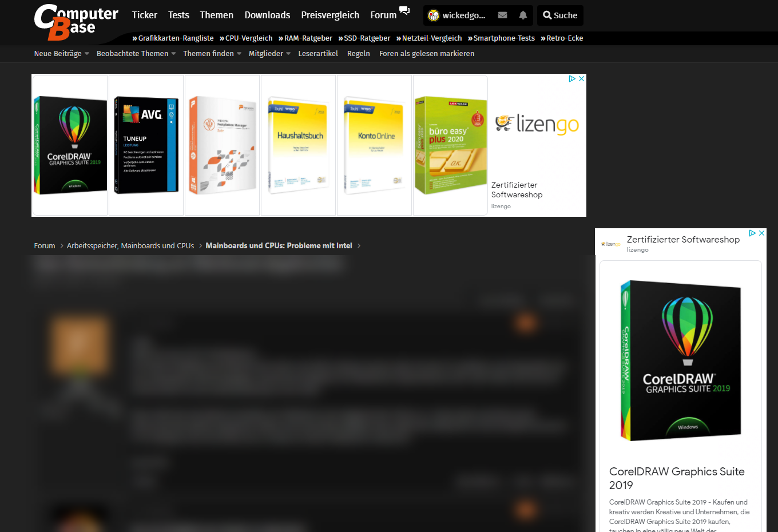Open the Leserartikel link
778x532 pixels.
tap(318, 54)
